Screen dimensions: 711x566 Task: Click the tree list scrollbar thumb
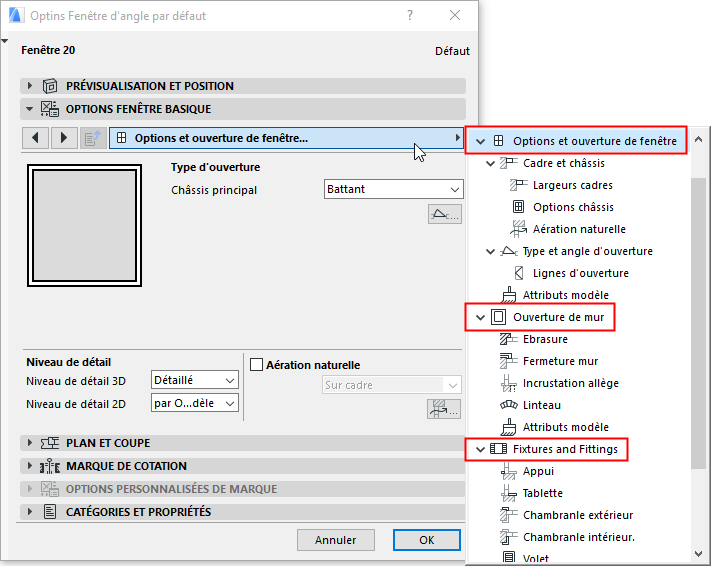point(698,323)
